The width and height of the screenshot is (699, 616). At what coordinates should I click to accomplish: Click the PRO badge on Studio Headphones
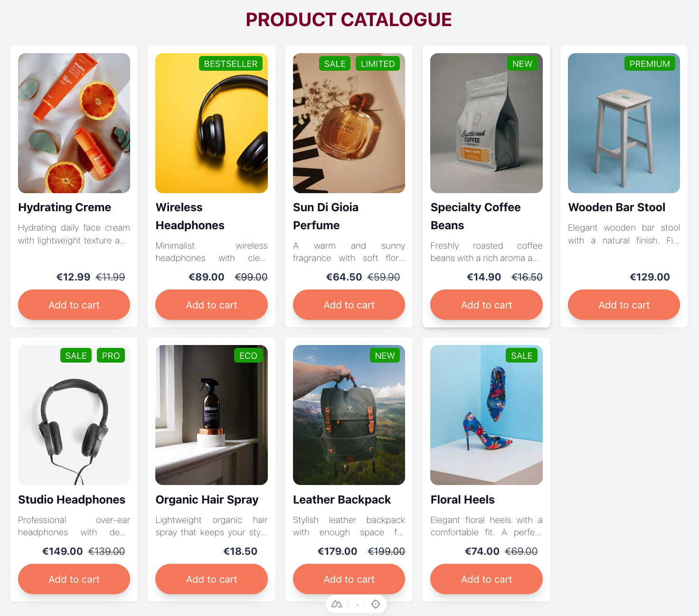[x=111, y=355]
